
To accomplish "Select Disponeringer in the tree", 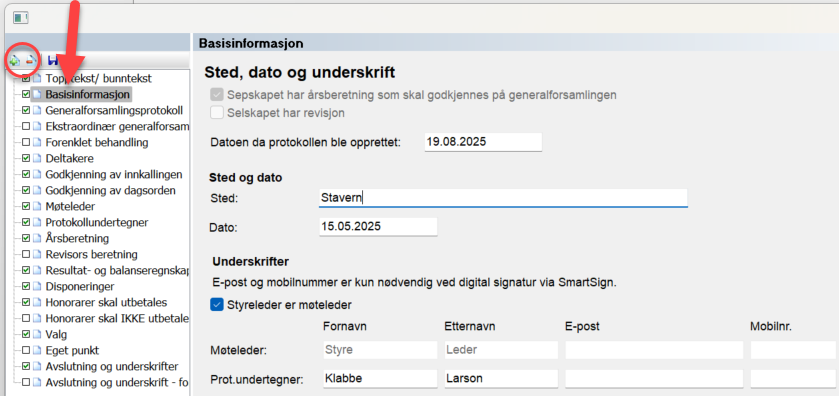I will click(x=80, y=286).
